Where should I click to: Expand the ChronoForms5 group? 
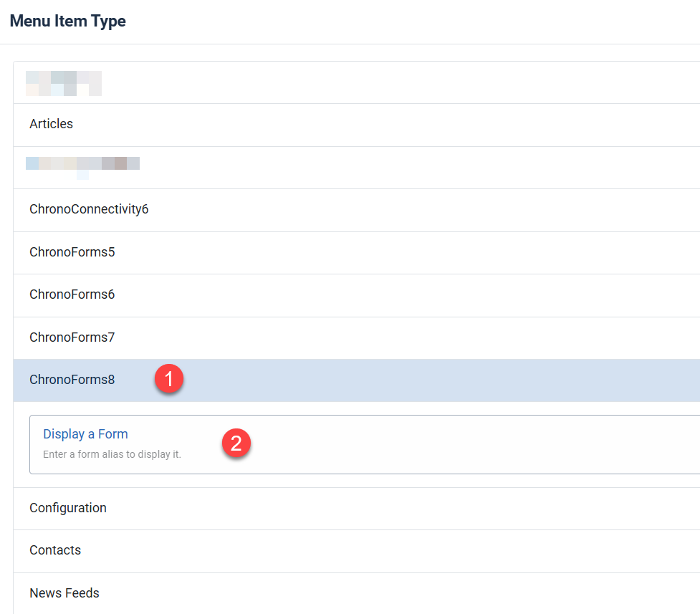[x=72, y=252]
